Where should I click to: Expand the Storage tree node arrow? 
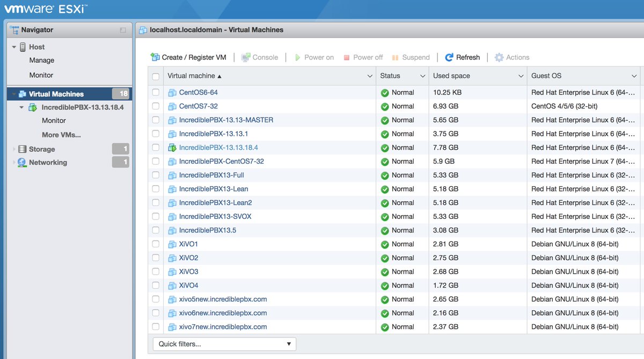(14, 149)
